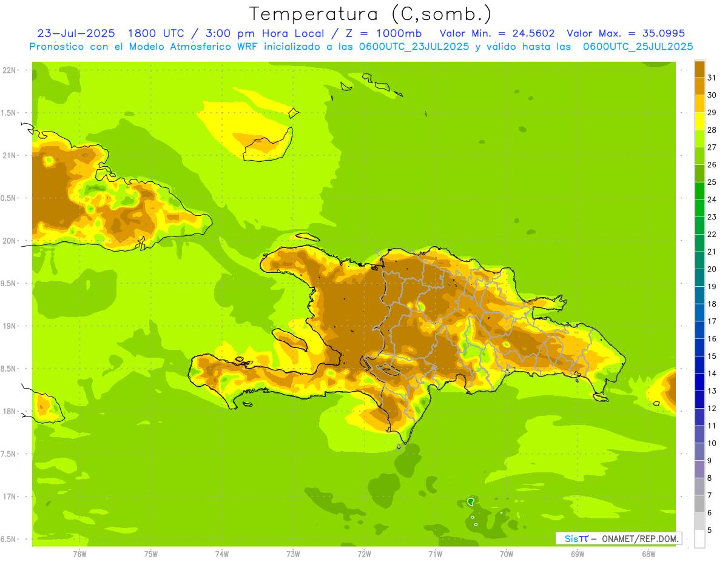Click the '76W' longitude label
The height and width of the screenshot is (562, 728).
coord(79,554)
